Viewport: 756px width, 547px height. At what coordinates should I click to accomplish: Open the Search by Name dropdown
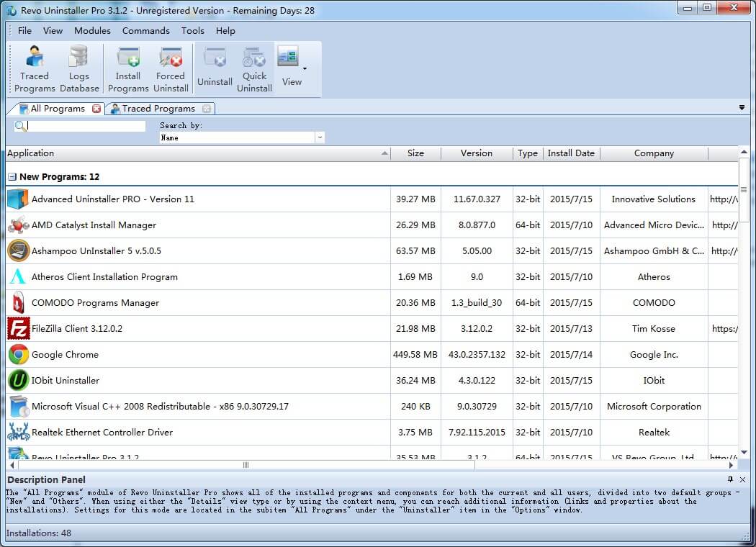pyautogui.click(x=319, y=138)
